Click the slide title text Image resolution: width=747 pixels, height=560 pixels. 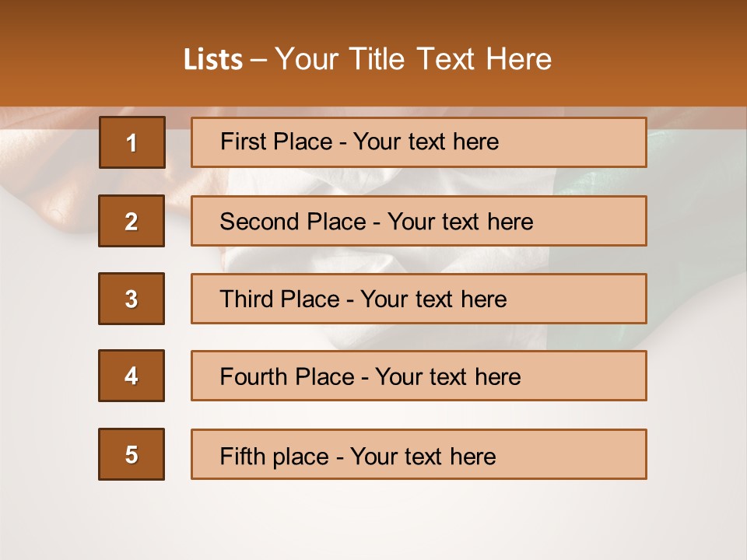(367, 59)
